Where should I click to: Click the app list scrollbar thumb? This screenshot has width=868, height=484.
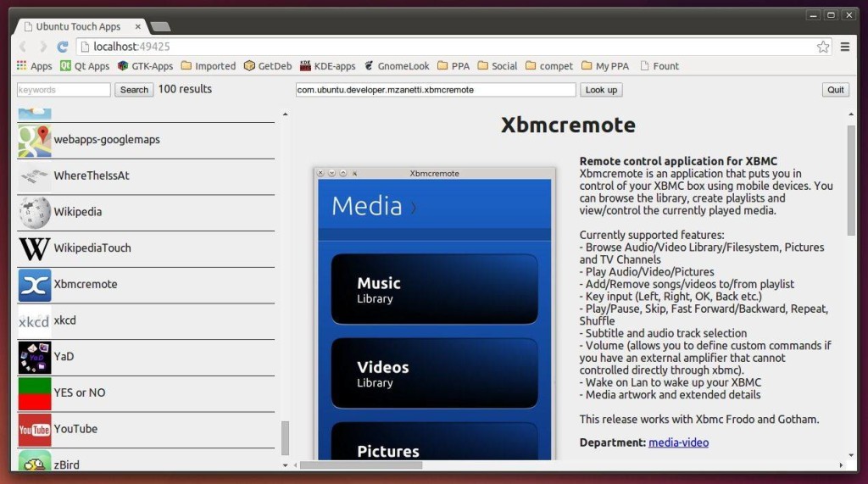pyautogui.click(x=285, y=437)
